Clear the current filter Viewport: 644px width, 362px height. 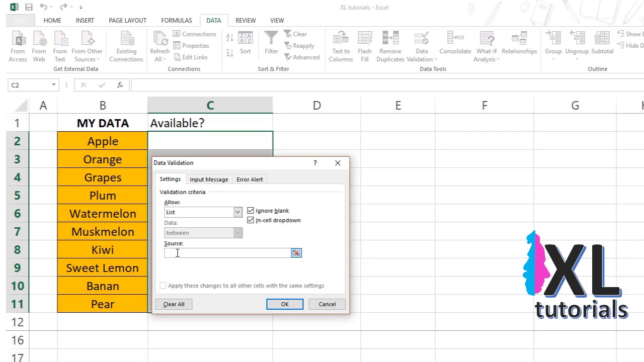pyautogui.click(x=295, y=34)
